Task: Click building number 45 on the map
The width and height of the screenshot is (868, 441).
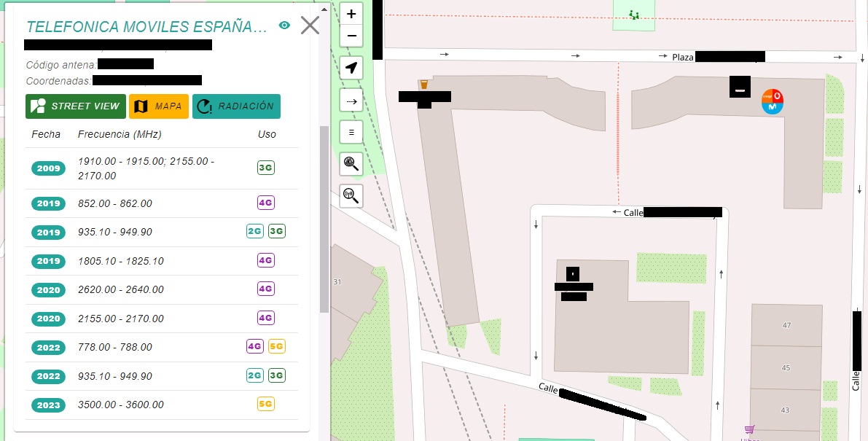Action: click(786, 368)
